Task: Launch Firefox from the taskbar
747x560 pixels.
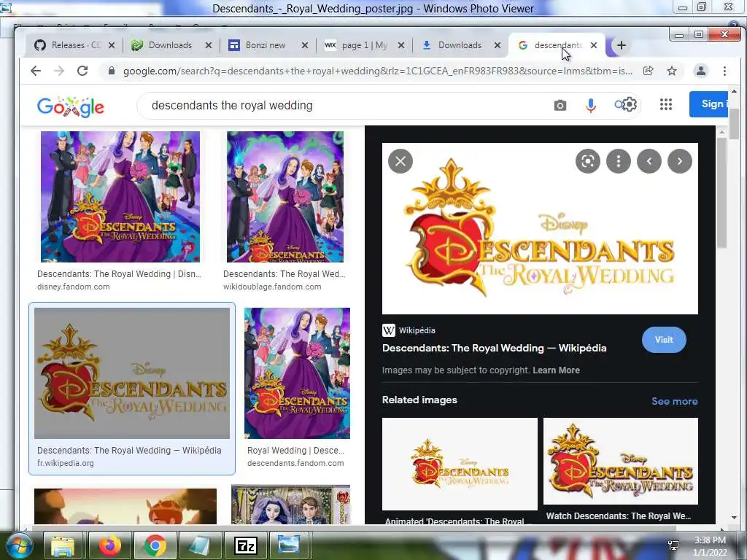Action: [109, 545]
